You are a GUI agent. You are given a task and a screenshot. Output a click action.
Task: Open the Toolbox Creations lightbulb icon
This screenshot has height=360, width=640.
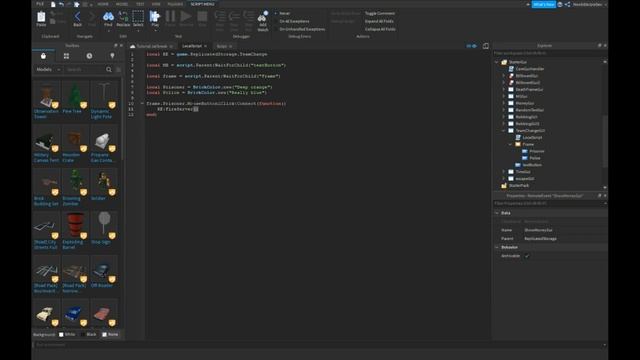tap(112, 56)
